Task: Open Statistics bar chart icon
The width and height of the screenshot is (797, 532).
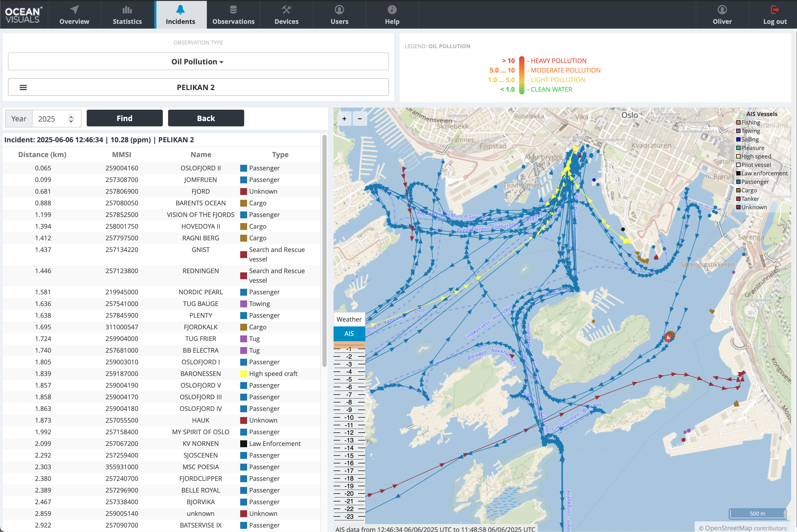Action: coord(127,10)
